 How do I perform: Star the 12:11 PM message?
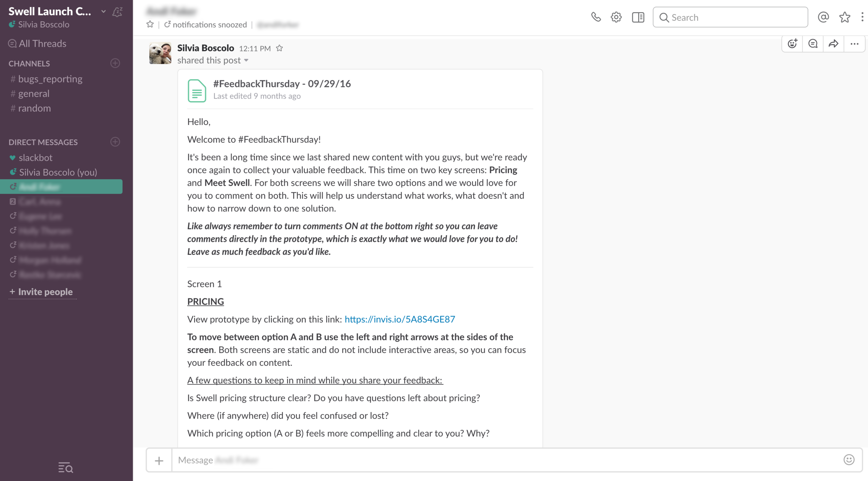tap(279, 48)
